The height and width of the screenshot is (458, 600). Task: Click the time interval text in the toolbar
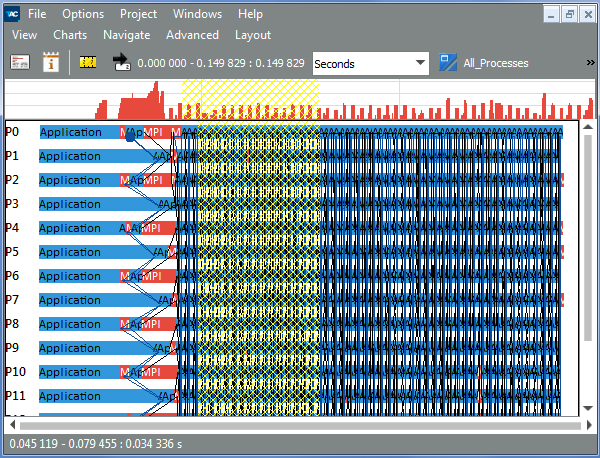tap(221, 63)
